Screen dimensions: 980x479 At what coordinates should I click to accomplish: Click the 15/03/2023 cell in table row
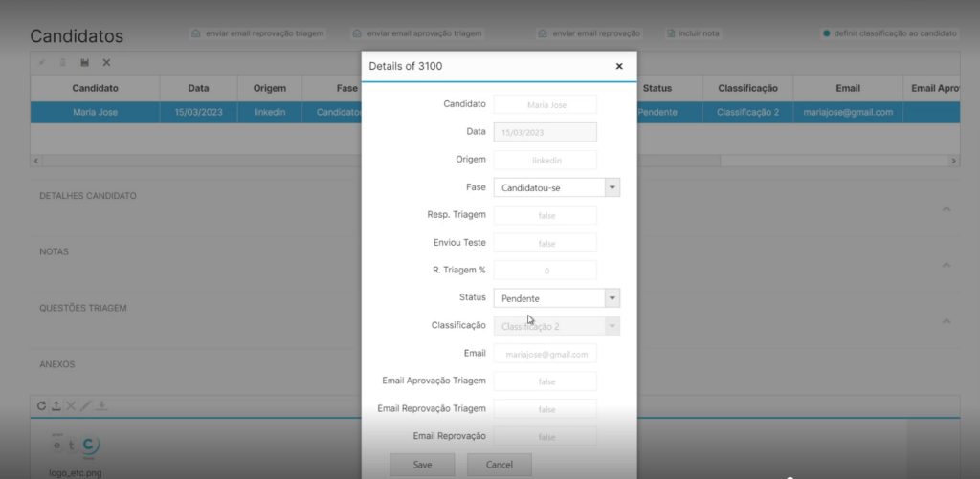point(199,113)
